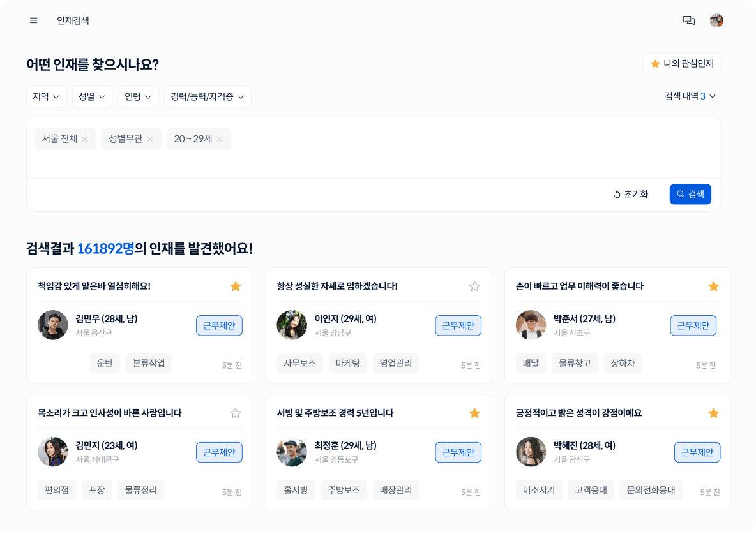Click the reset icon beside 초기화

[616, 194]
